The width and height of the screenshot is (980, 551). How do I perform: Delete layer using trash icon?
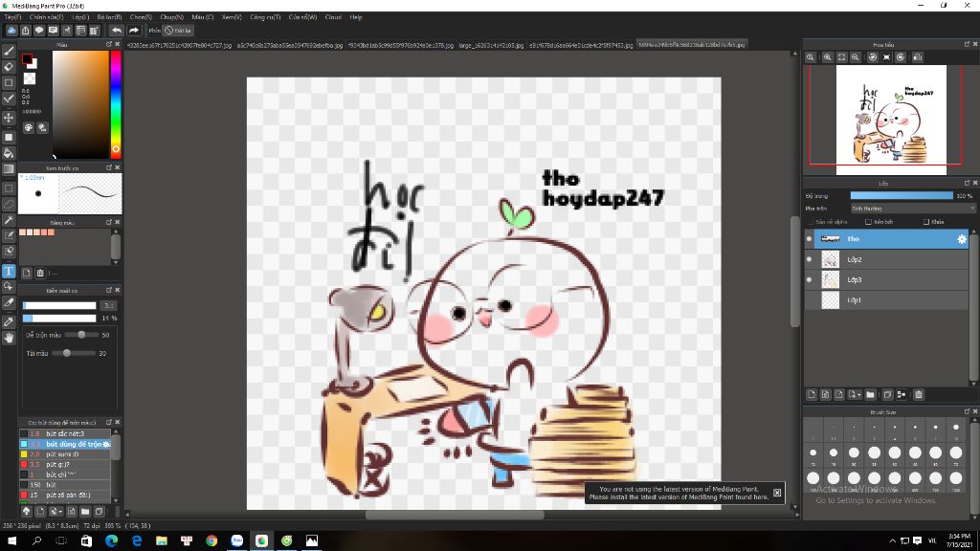(x=919, y=394)
